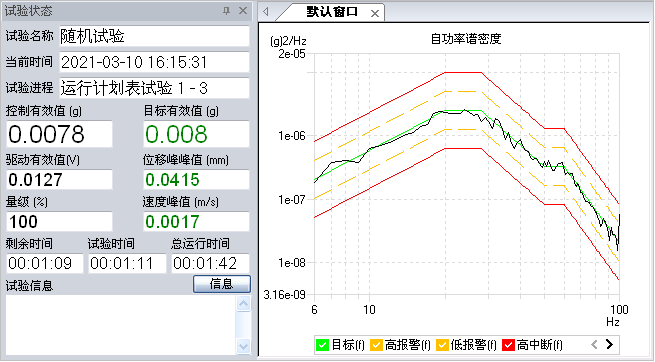Close the 试验状态 panel
The height and width of the screenshot is (362, 655).
(x=243, y=11)
